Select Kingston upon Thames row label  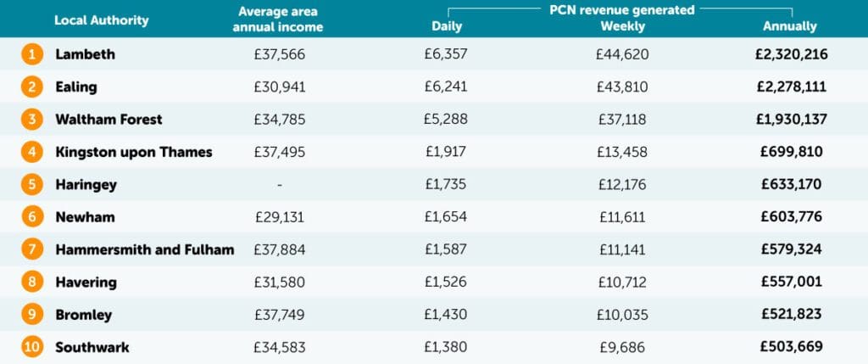point(133,152)
